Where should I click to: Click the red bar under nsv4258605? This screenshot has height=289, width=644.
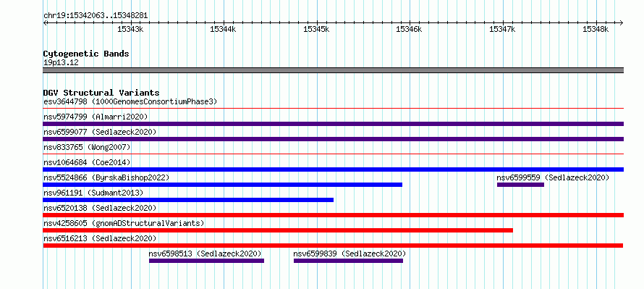point(278,230)
